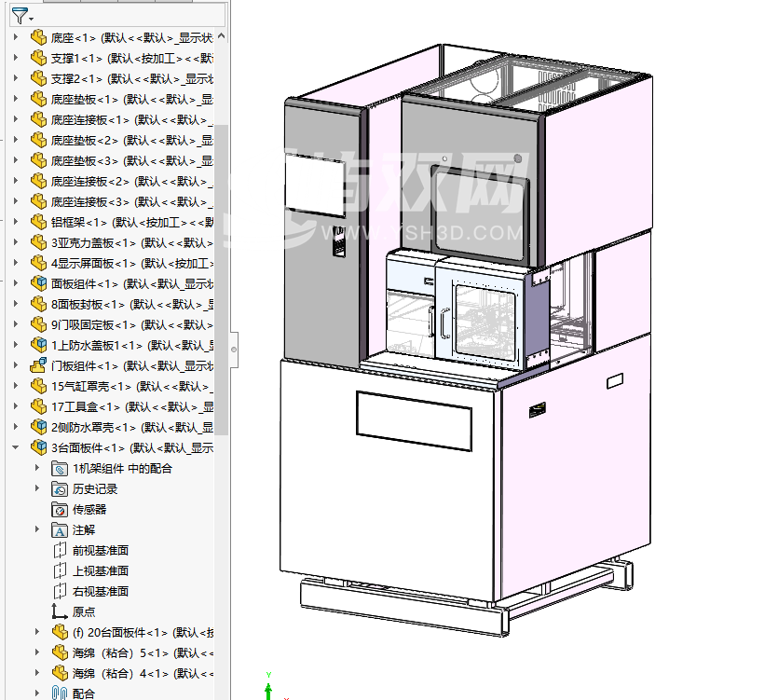Click the 注解 annotations folder icon

pyautogui.click(x=60, y=529)
